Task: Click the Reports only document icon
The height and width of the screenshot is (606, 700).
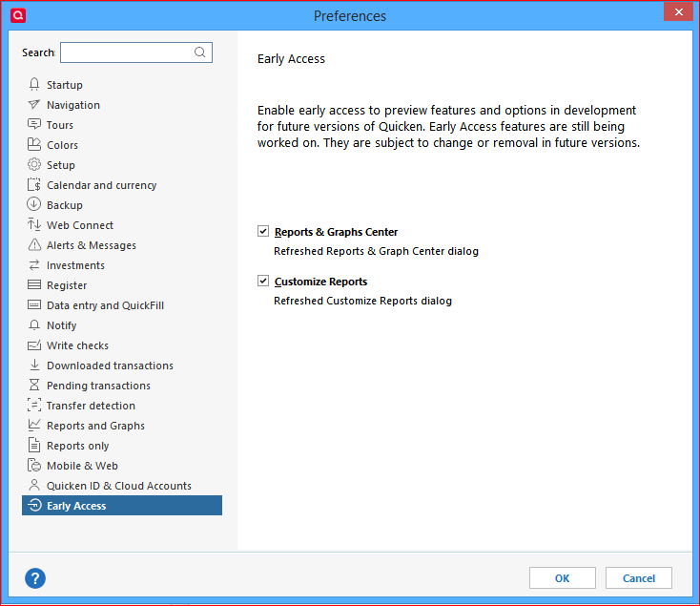Action: 34,445
